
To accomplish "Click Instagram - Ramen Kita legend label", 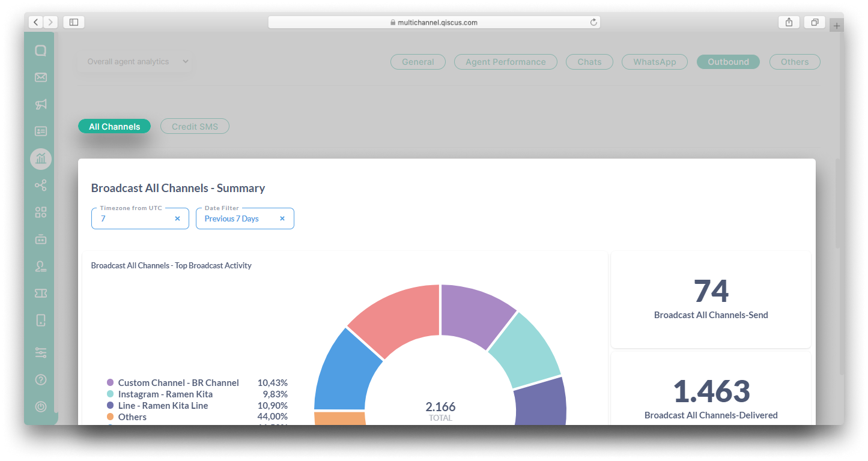I will tap(165, 394).
